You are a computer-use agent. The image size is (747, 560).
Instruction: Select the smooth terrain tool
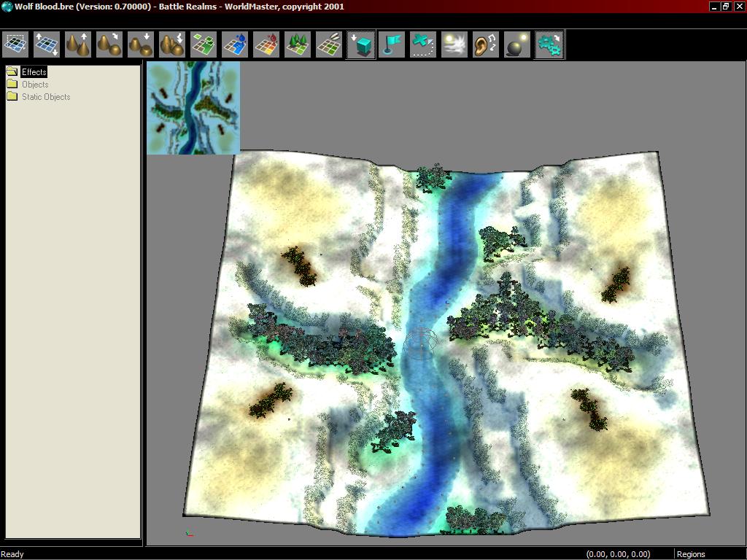click(x=109, y=44)
